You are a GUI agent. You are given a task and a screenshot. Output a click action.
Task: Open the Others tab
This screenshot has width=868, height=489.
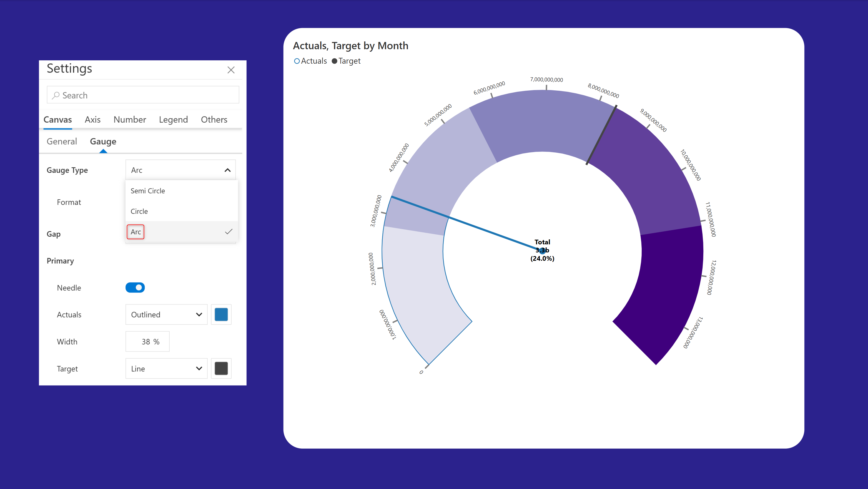click(x=214, y=120)
